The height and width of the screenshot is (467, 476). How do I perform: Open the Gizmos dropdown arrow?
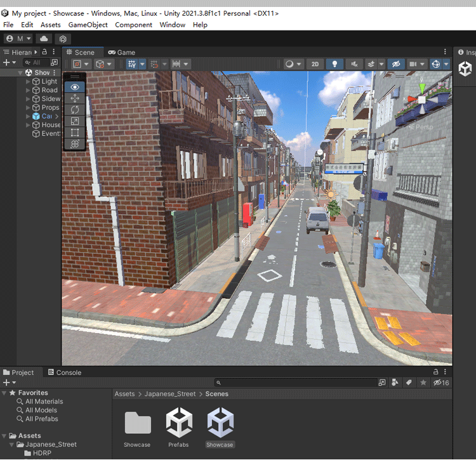click(447, 64)
